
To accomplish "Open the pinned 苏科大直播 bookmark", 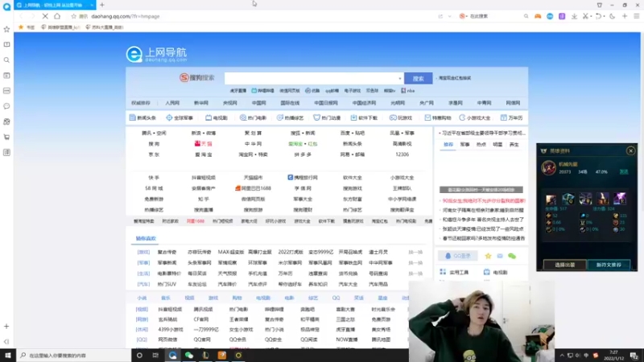I will coord(105,27).
